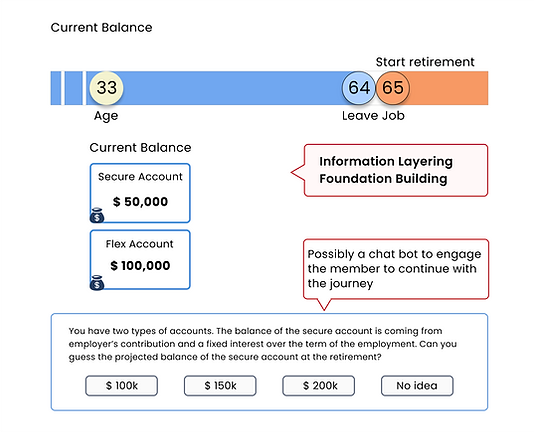Click the $ 100,000 balance amount

(140, 266)
